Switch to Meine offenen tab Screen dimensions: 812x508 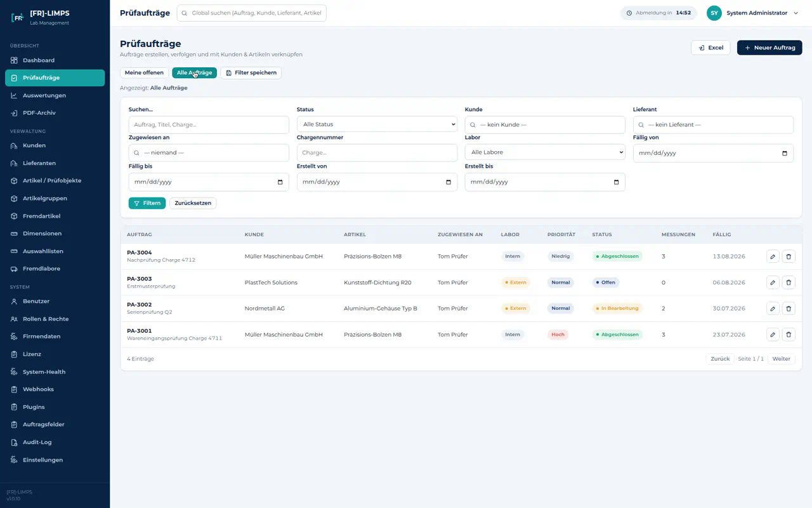click(x=144, y=73)
